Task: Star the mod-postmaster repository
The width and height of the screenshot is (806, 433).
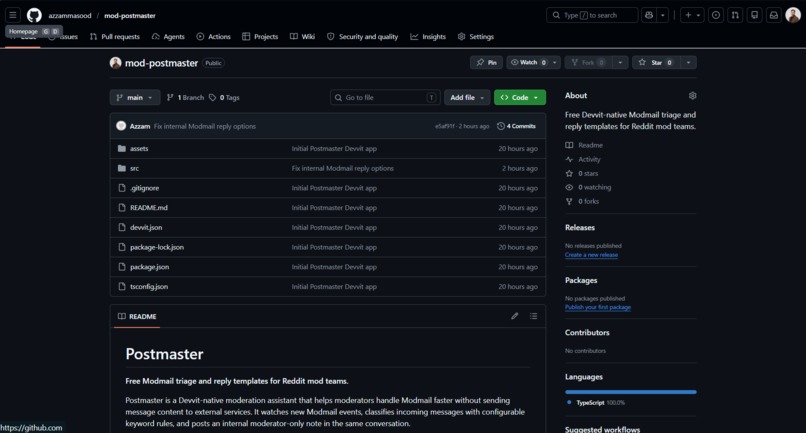Action: (x=655, y=62)
